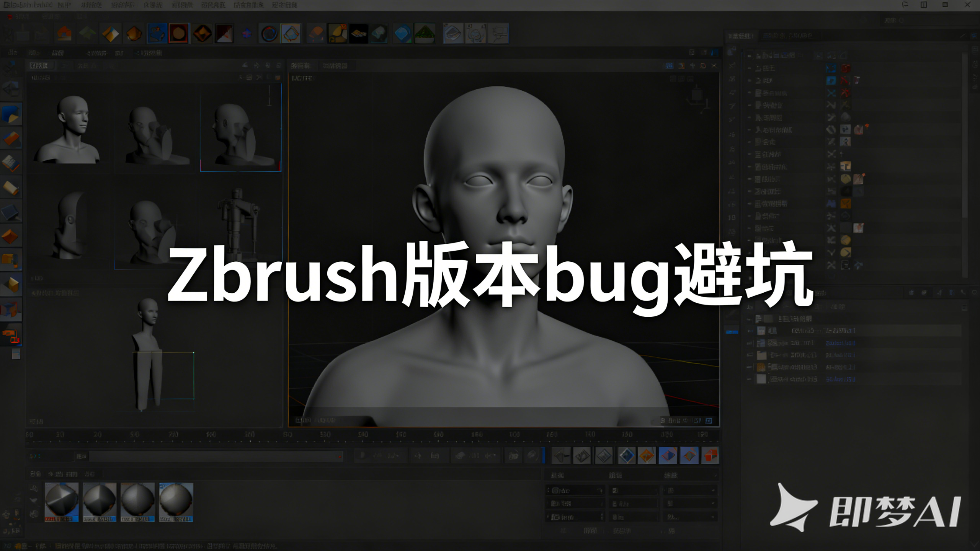Click the small blue-red cross toolbar icon

click(247, 34)
